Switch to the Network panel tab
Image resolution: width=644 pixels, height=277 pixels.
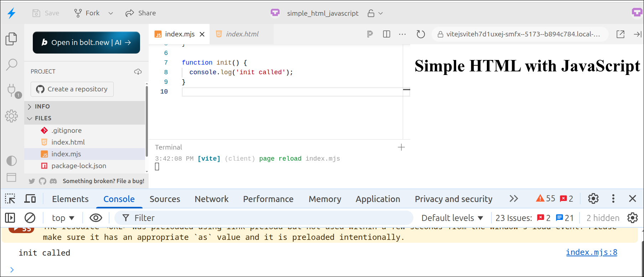211,199
